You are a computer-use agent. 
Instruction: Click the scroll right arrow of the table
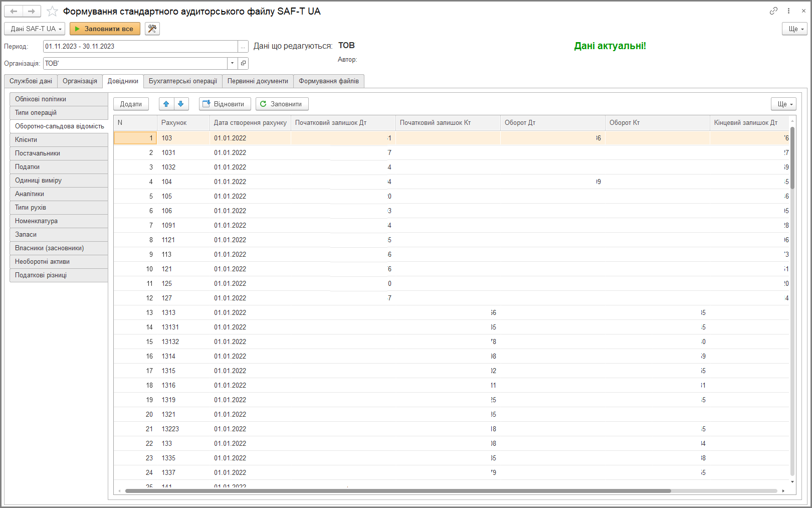tap(783, 491)
